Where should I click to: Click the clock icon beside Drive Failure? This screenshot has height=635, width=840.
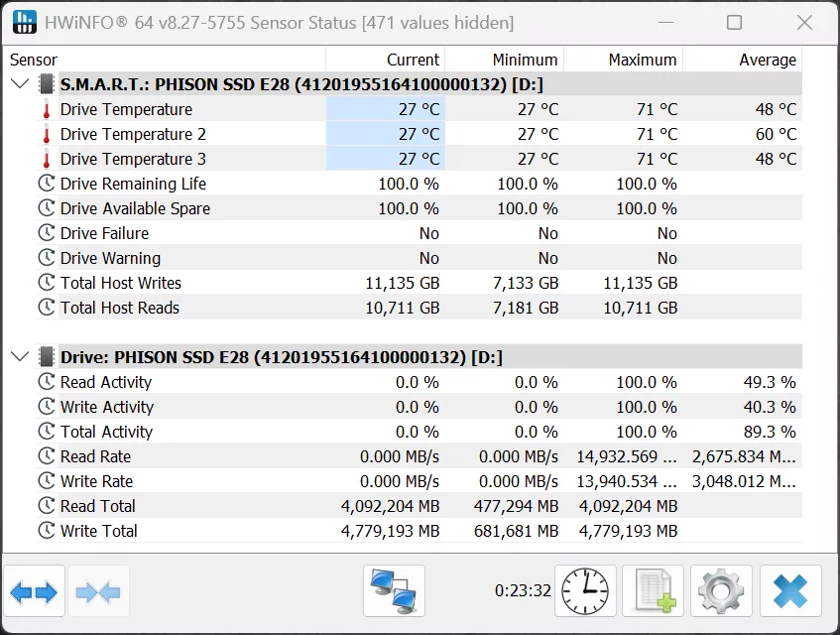tap(47, 232)
